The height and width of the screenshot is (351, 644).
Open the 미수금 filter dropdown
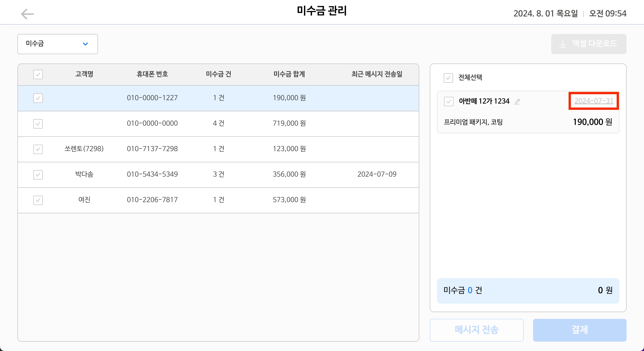coord(57,44)
